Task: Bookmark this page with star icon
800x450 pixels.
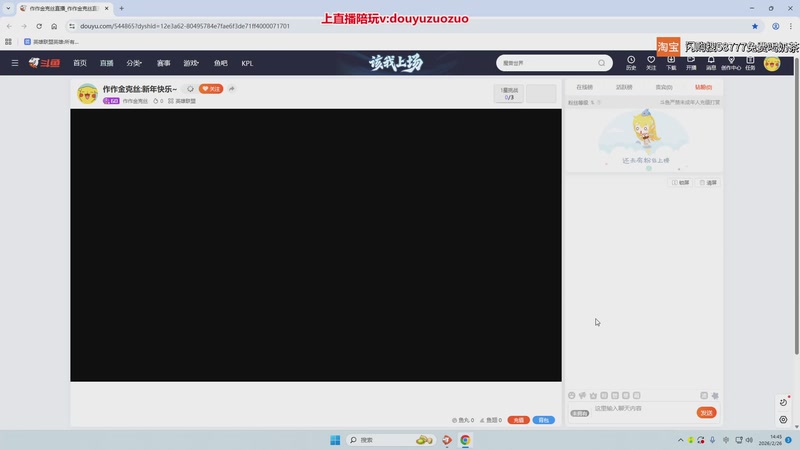Action: [x=755, y=26]
